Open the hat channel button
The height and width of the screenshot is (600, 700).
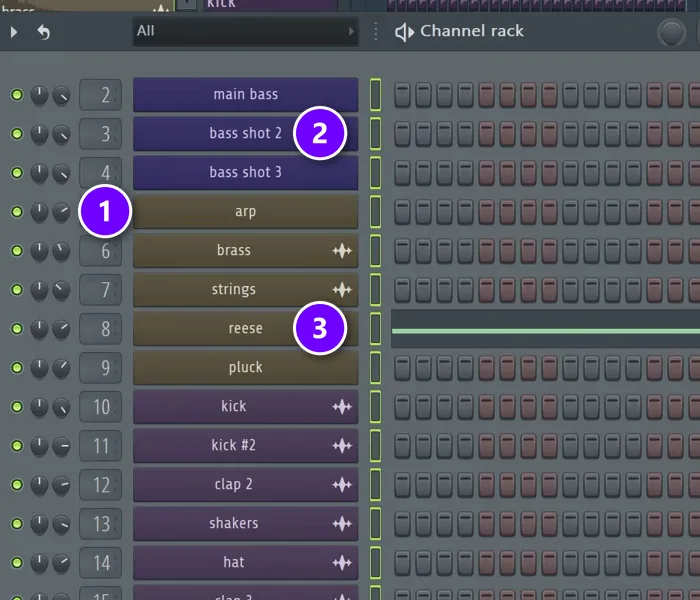coord(245,562)
